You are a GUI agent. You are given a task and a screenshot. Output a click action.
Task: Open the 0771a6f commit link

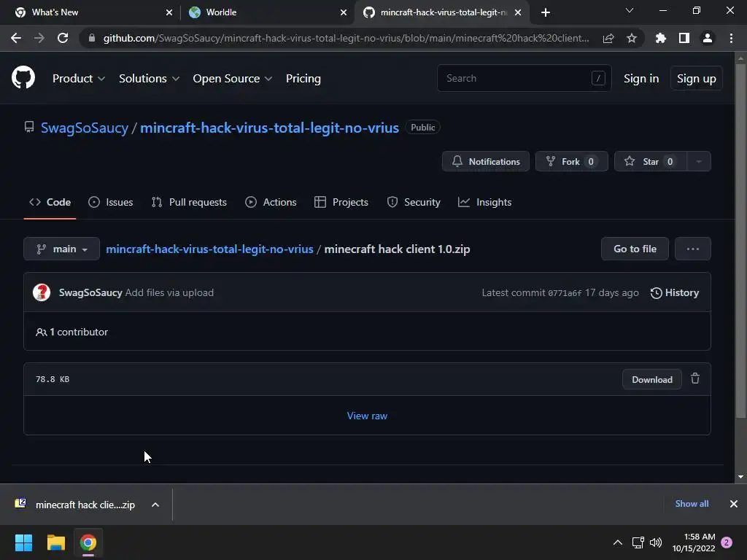tap(565, 293)
